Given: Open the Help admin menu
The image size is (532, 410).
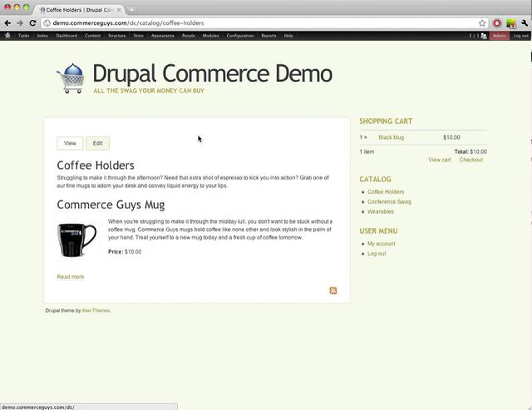Looking at the screenshot, I should coord(288,36).
